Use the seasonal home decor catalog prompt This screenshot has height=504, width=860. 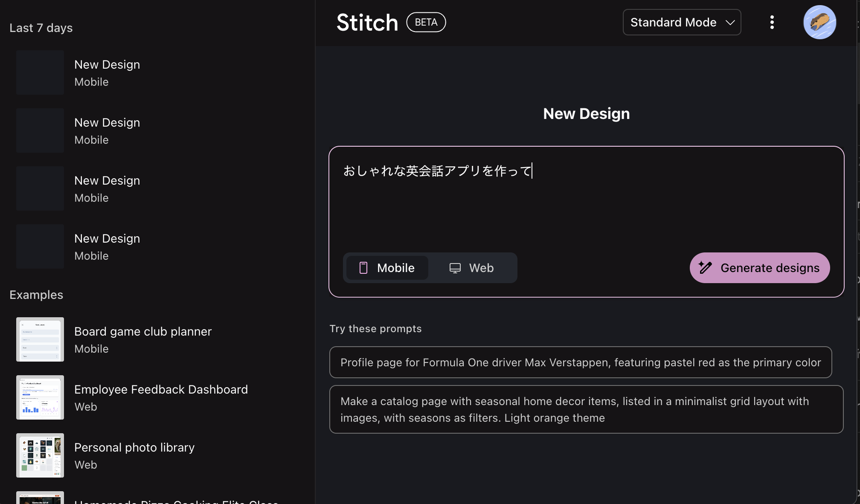click(x=586, y=409)
